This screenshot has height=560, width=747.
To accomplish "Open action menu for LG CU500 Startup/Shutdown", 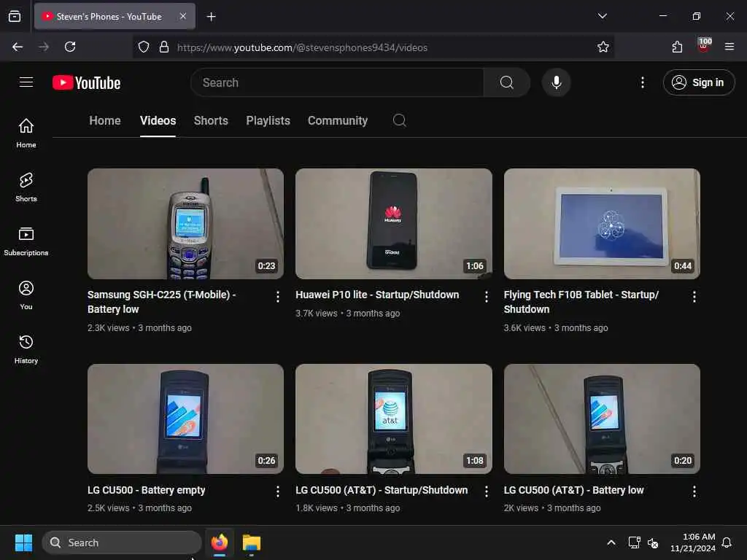I will click(486, 491).
